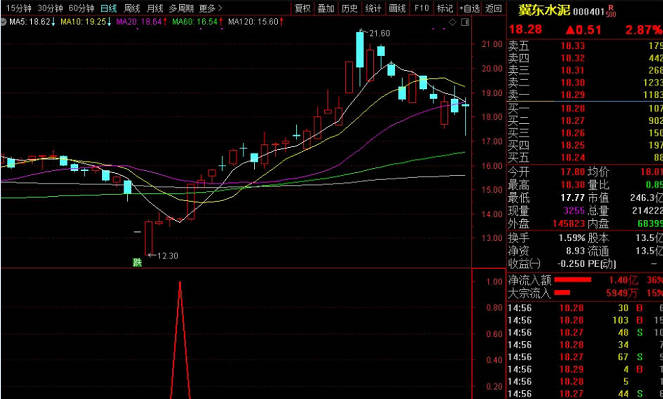Expand the 更多 period options
This screenshot has height=399, width=663.
point(211,8)
